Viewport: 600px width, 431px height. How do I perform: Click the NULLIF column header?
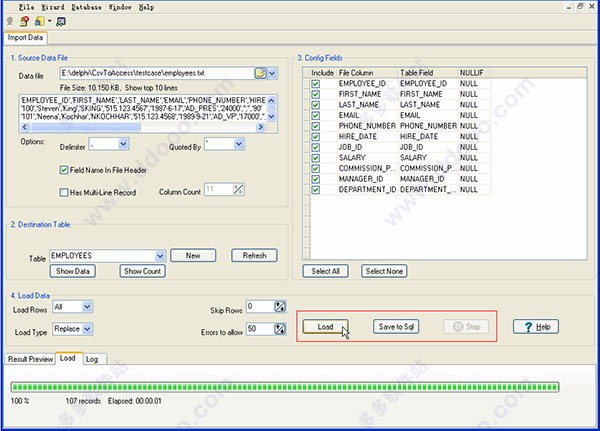pos(474,73)
